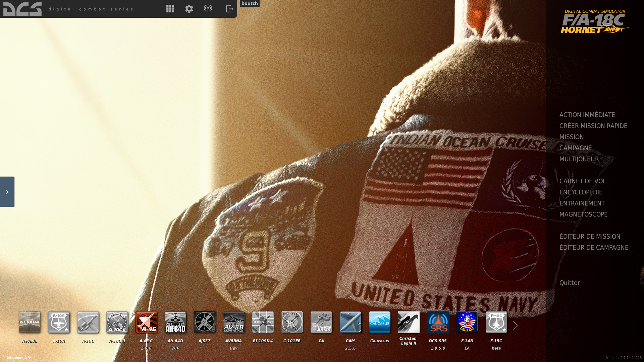The width and height of the screenshot is (644, 362).
Task: Pick the A-4E-C module icon
Action: [146, 322]
